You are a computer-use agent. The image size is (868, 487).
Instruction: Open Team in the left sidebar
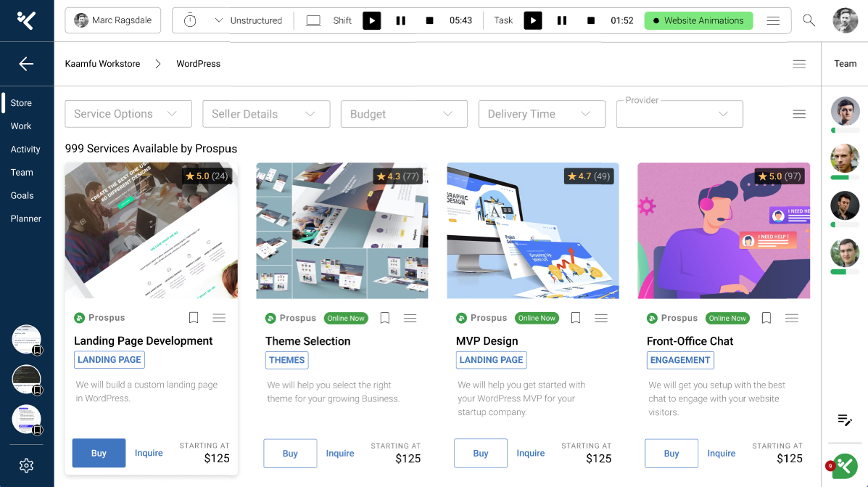point(22,172)
